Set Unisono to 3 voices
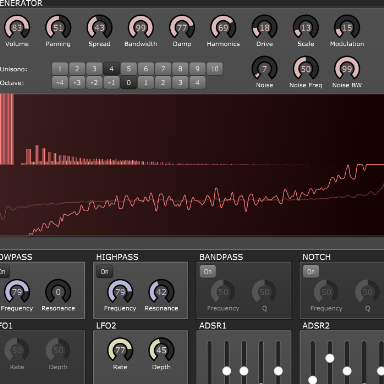This screenshot has width=384, height=384. tap(94, 69)
